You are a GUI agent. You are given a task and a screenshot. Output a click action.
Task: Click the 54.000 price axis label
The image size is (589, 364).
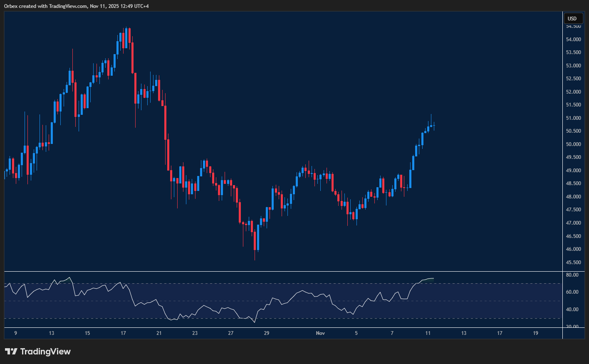tap(573, 40)
